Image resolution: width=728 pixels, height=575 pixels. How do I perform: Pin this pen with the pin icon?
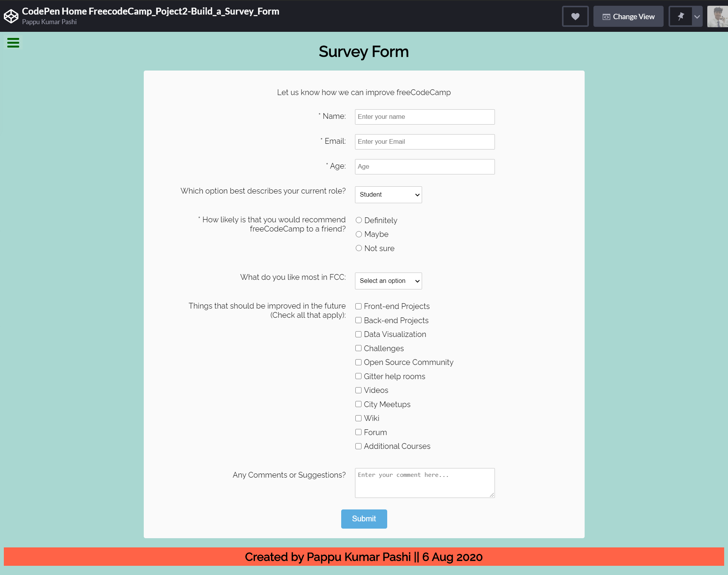(x=681, y=16)
